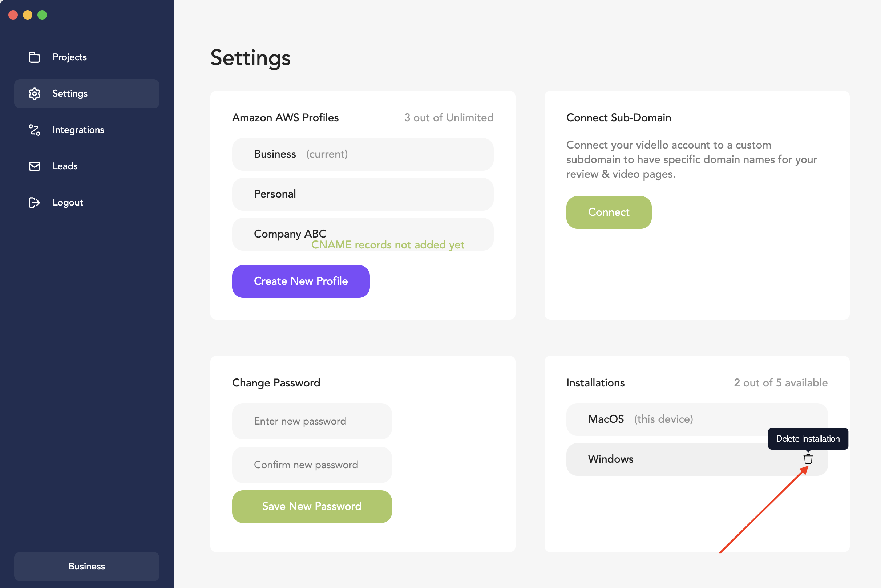Select the Company ABC profile row

(x=363, y=234)
